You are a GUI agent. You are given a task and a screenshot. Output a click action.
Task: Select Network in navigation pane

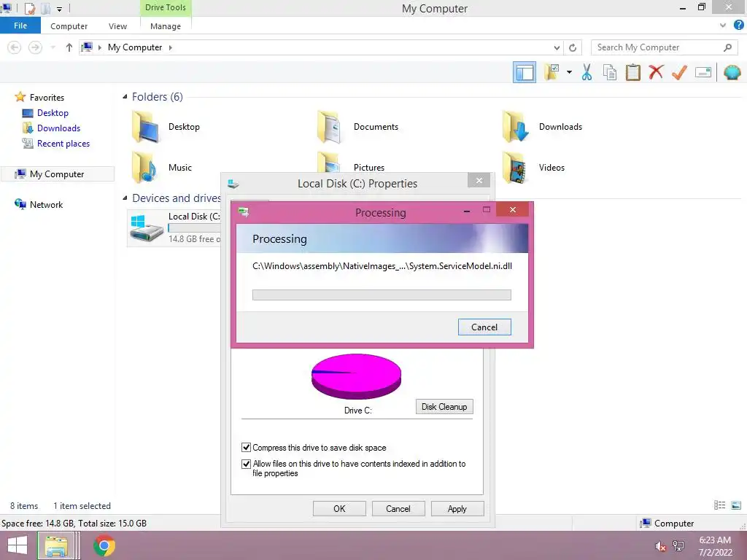[x=46, y=204]
